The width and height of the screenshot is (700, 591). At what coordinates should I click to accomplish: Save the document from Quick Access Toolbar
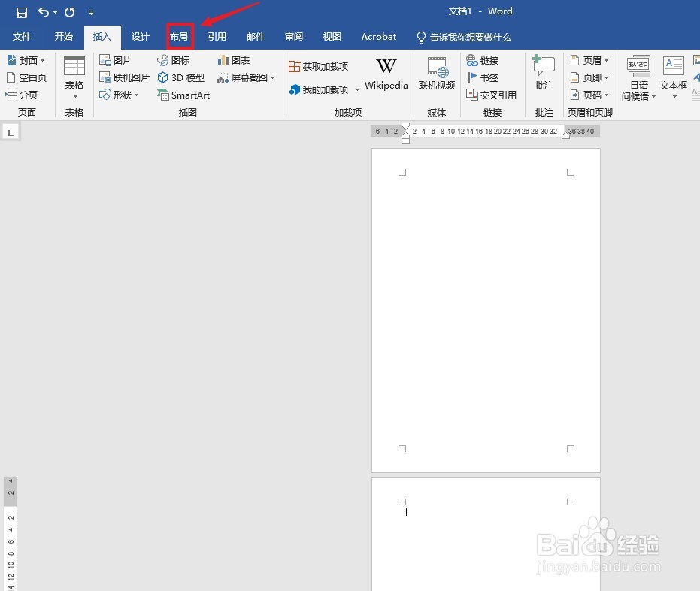coord(21,12)
